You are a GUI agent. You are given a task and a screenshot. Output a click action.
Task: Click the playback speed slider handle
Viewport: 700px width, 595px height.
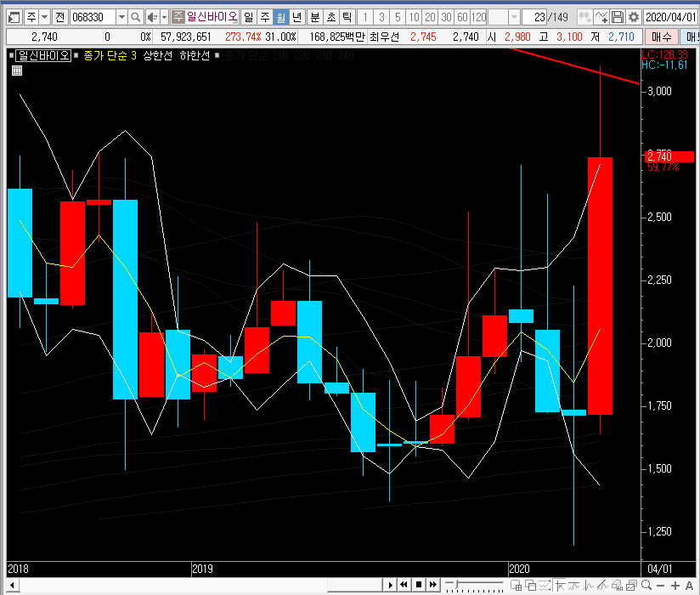pos(457,584)
